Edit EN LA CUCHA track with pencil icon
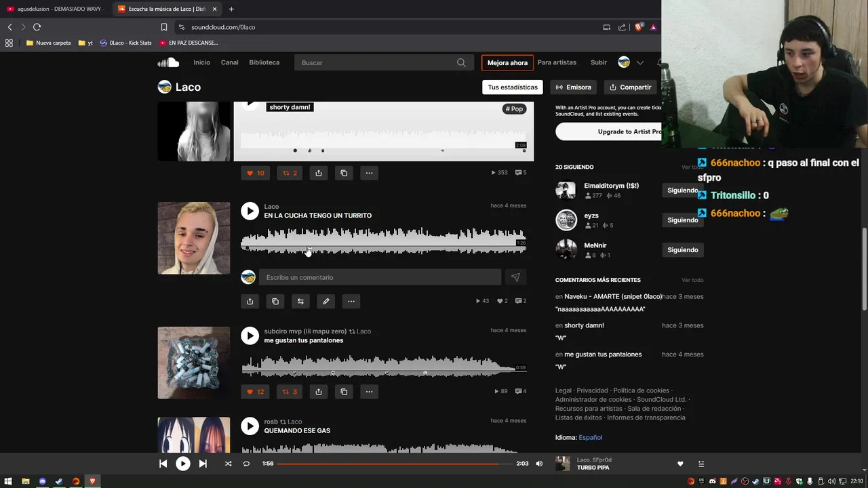This screenshot has height=488, width=868. coord(325,301)
